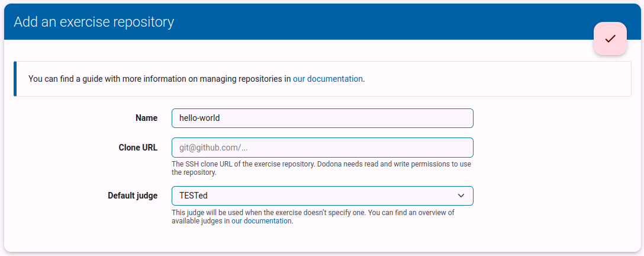Focus the Clone URL input field
Viewport: 644px width, 256px height.
coord(323,148)
